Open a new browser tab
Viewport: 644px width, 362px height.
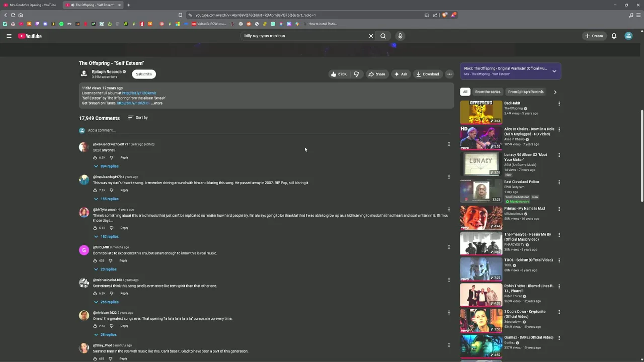(129, 5)
